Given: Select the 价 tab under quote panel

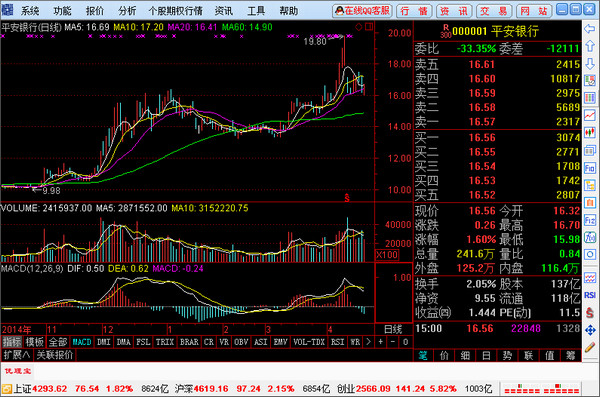Looking at the screenshot, I should coord(444,356).
